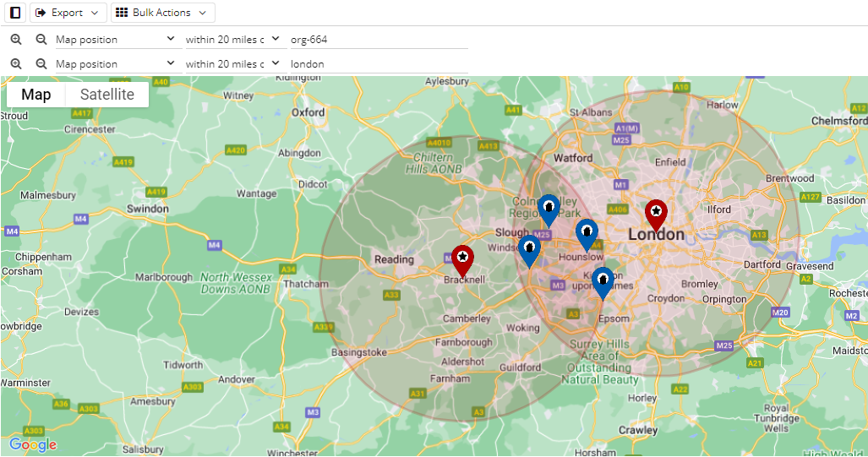Click the Farnborough label on the map

[464, 342]
